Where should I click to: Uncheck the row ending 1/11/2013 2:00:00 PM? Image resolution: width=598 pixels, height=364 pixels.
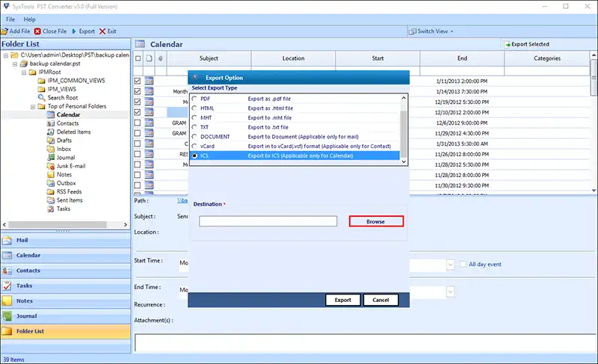tap(138, 81)
